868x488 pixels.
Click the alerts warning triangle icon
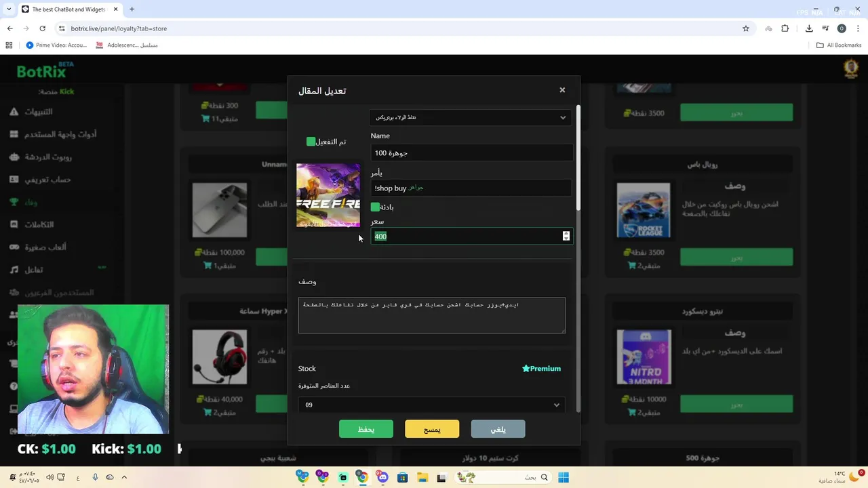[x=14, y=112]
